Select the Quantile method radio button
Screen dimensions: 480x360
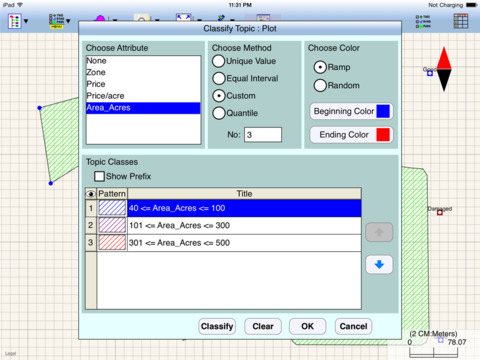tap(219, 113)
